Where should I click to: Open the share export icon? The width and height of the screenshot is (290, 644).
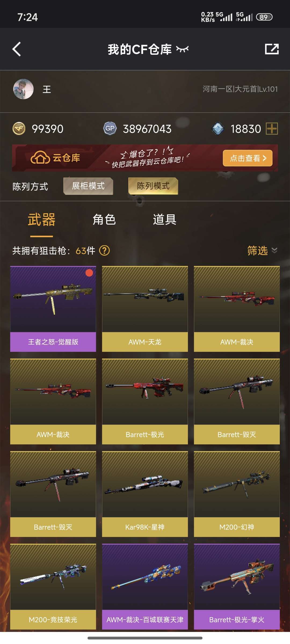point(272,49)
